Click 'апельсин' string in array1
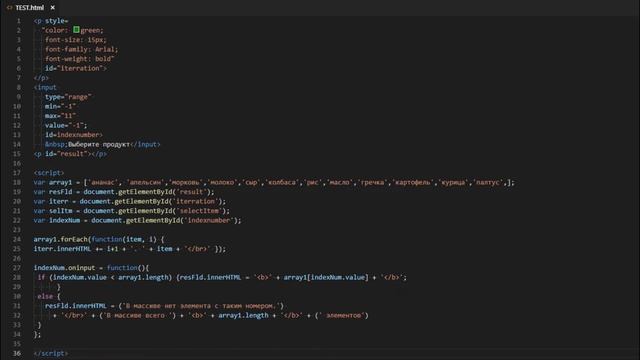 [146, 182]
